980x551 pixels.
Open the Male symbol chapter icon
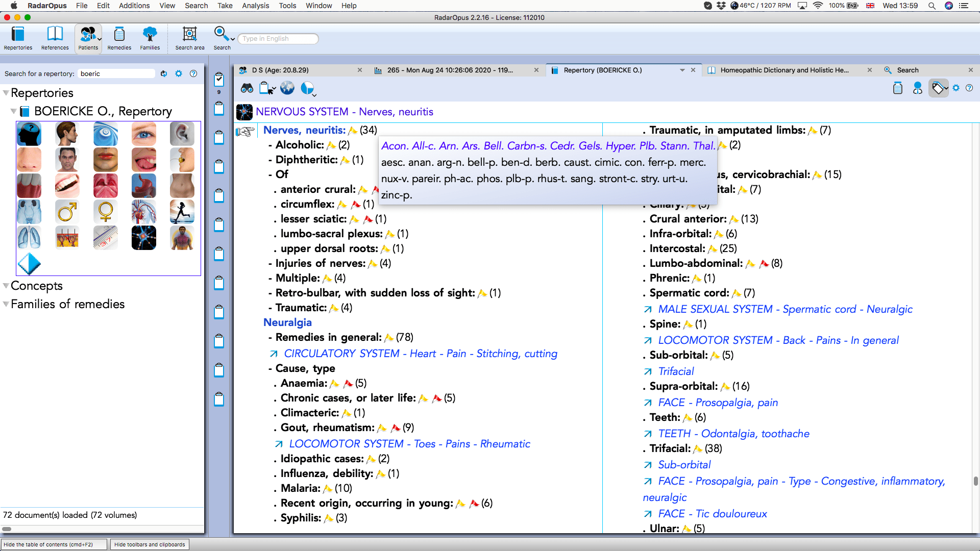pyautogui.click(x=67, y=212)
